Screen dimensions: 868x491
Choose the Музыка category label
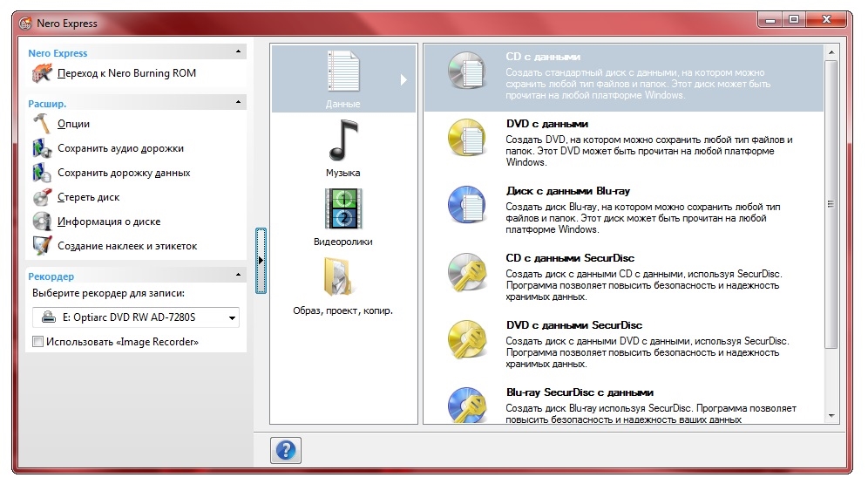(x=343, y=173)
